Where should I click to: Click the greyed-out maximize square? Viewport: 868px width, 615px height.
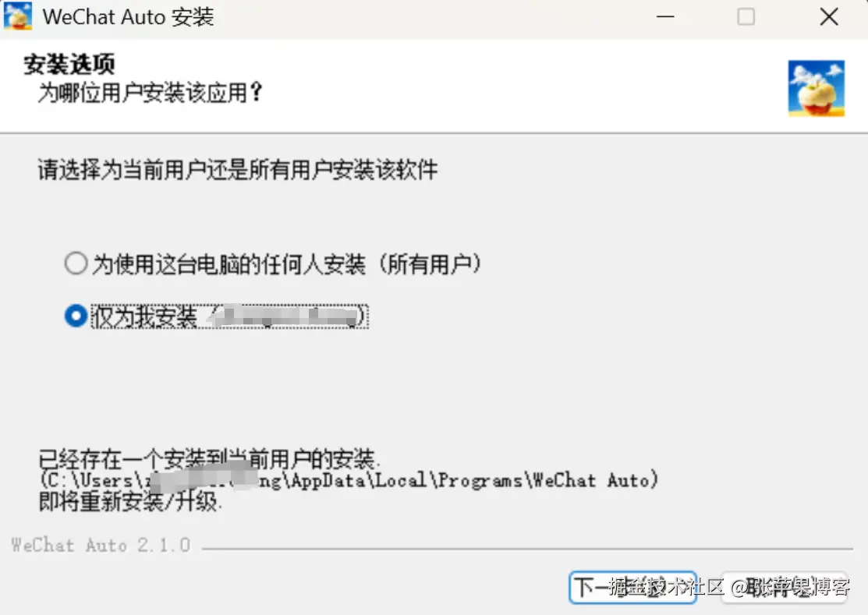coord(746,16)
